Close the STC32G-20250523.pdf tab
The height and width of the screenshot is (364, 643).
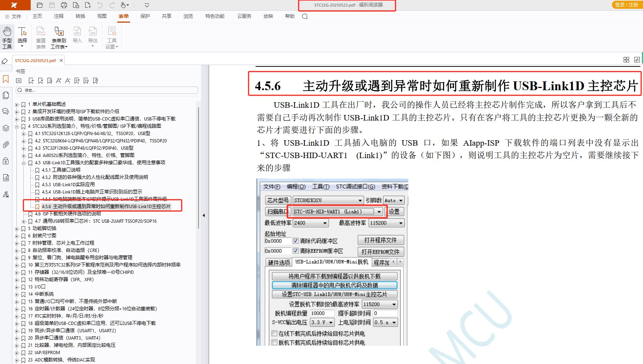coord(61,61)
